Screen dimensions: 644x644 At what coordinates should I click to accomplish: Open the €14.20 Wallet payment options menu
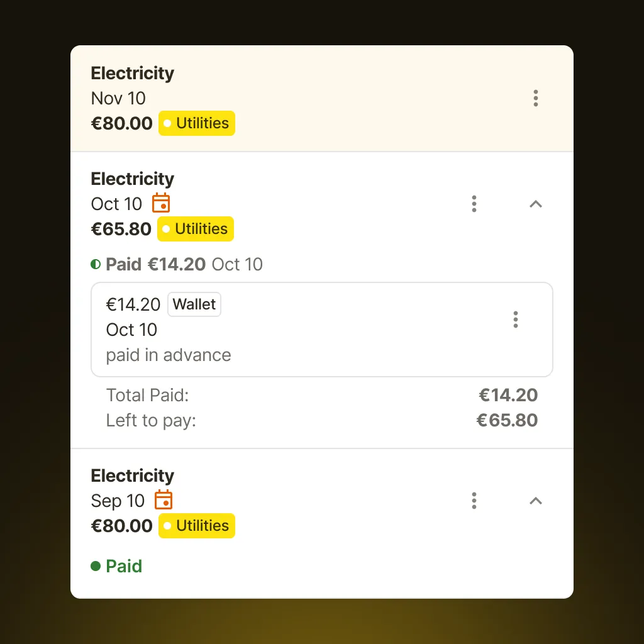pyautogui.click(x=516, y=319)
